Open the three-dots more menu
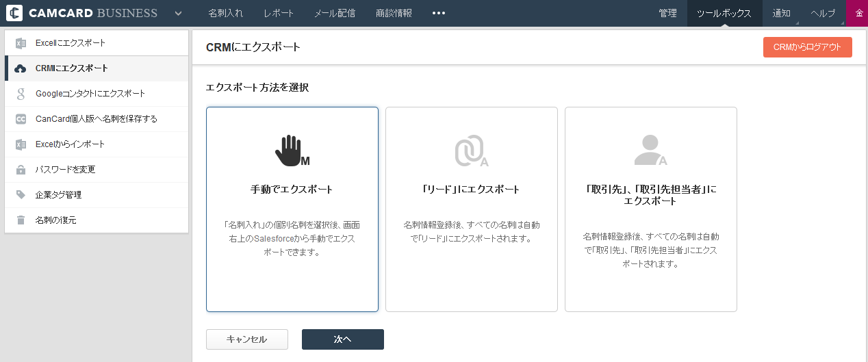Image resolution: width=868 pixels, height=362 pixels. [x=439, y=13]
